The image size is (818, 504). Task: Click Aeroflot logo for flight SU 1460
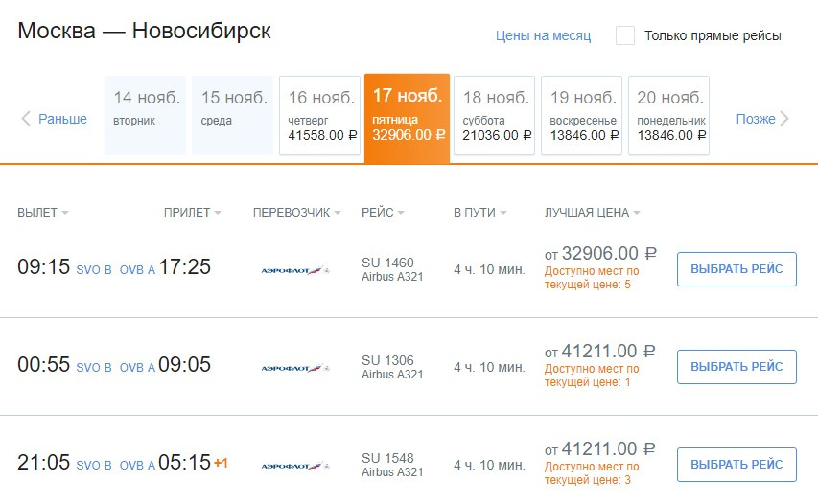pos(295,270)
